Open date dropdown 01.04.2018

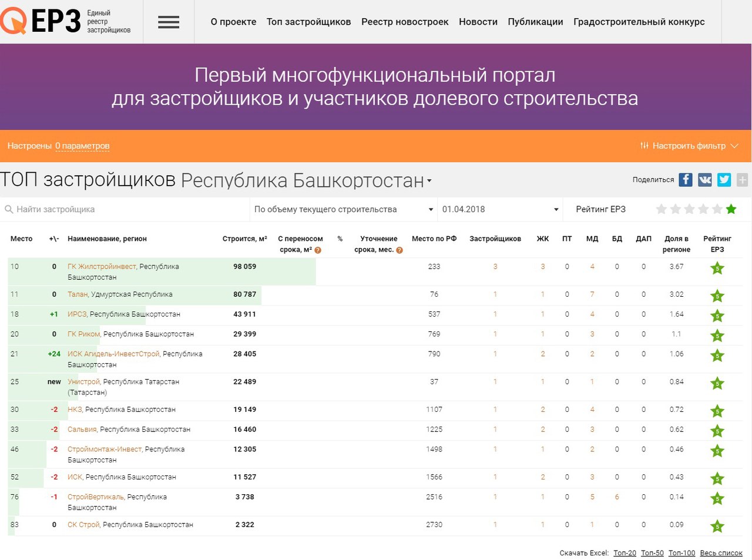click(x=500, y=209)
